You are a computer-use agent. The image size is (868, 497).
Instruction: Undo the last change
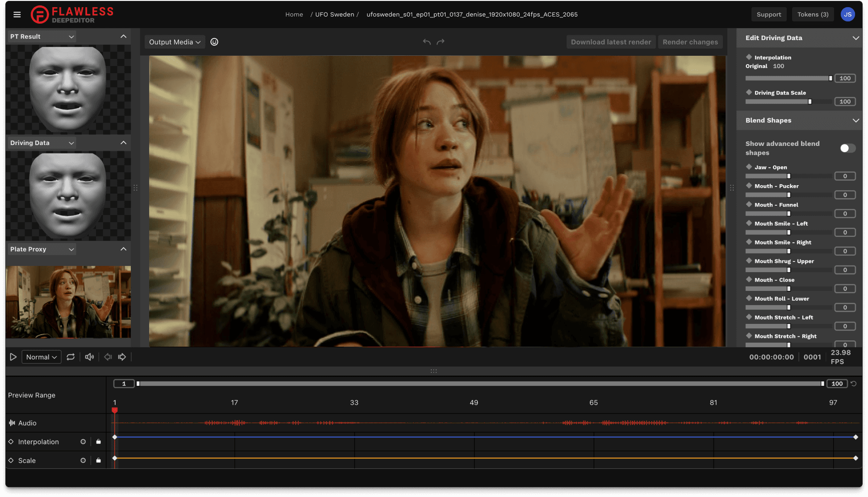tap(427, 42)
